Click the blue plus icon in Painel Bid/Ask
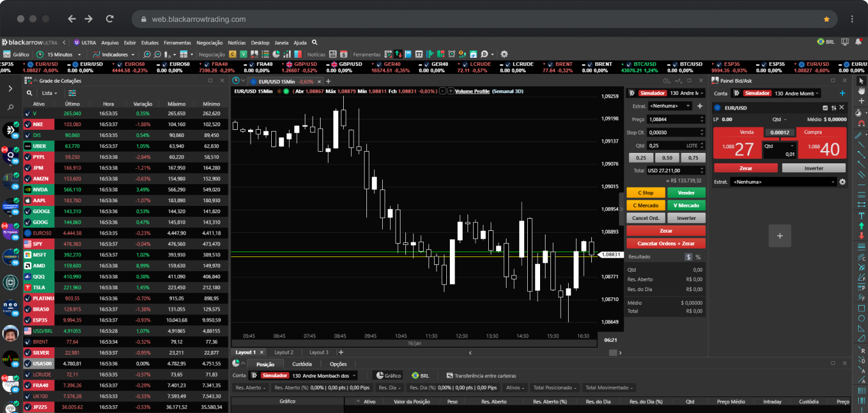 pos(842,93)
